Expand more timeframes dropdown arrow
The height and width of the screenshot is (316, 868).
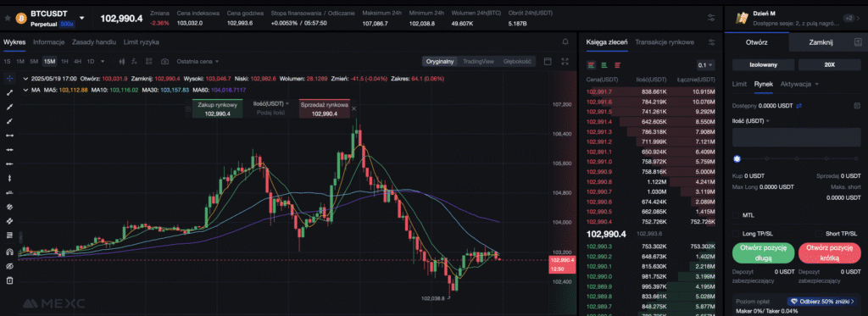(x=102, y=62)
